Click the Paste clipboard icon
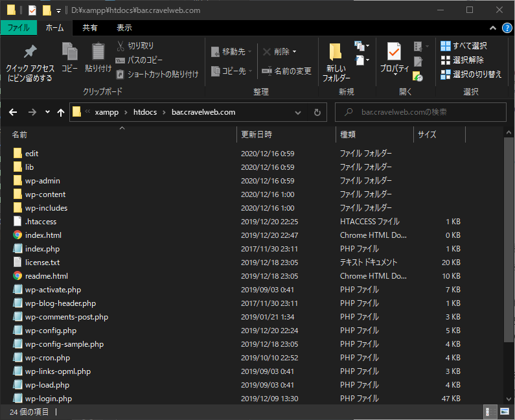The height and width of the screenshot is (420, 515). tap(98, 51)
